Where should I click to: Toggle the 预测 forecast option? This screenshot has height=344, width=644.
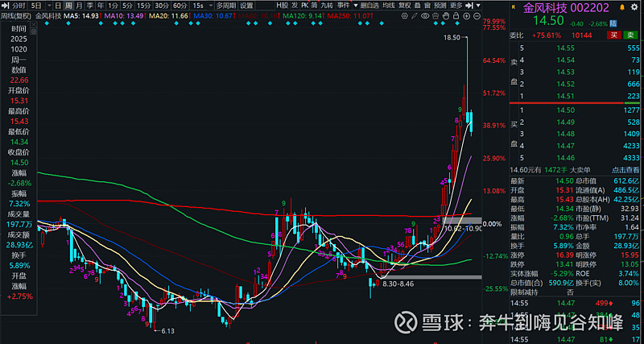coord(440,6)
